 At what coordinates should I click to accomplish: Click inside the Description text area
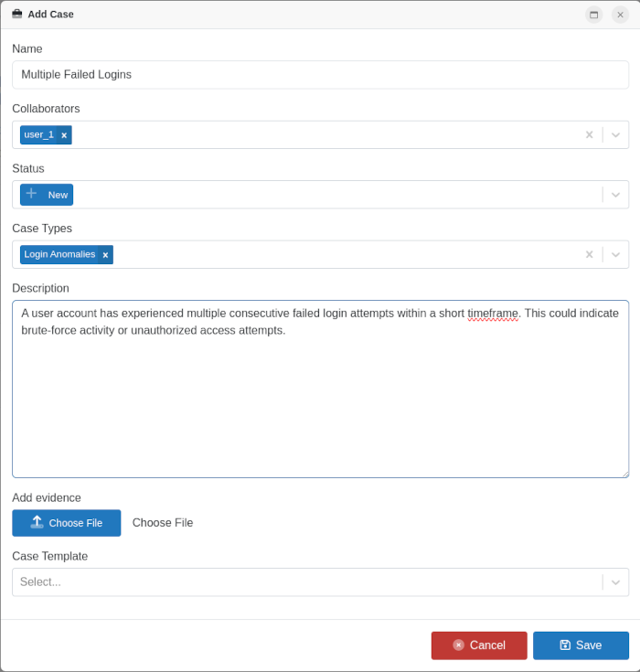[x=320, y=402]
